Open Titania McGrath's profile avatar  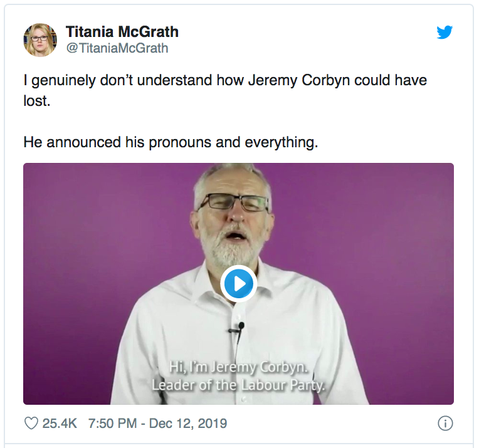pyautogui.click(x=40, y=40)
